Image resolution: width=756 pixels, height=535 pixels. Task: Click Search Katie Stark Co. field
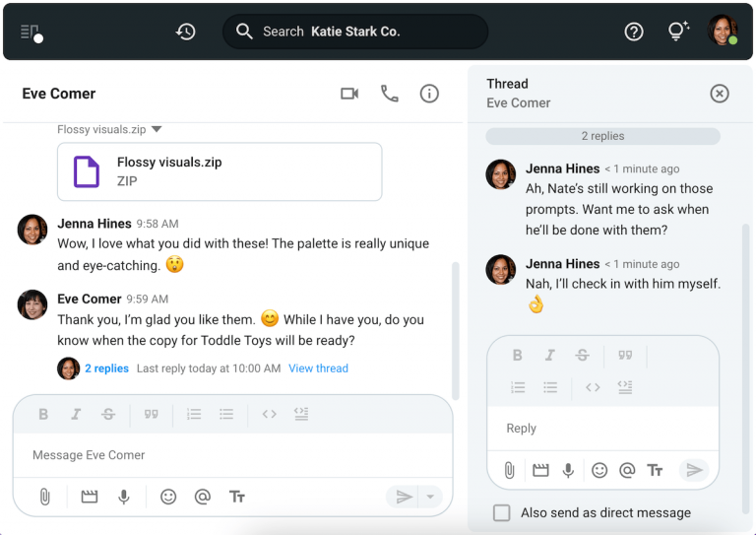(x=355, y=32)
